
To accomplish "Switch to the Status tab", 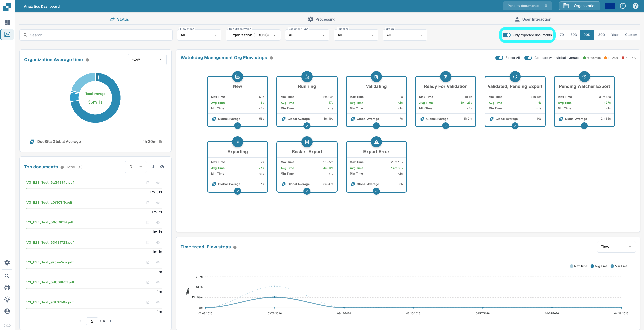I will [x=119, y=19].
